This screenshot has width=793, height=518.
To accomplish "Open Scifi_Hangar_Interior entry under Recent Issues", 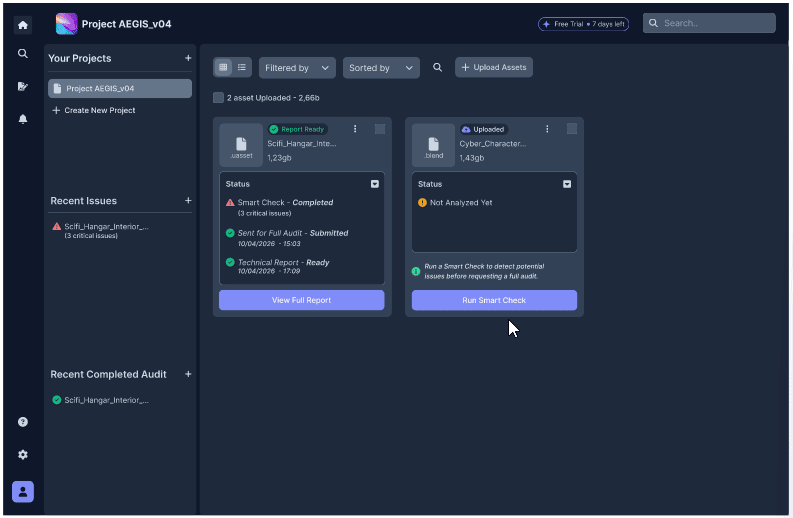I will click(100, 230).
